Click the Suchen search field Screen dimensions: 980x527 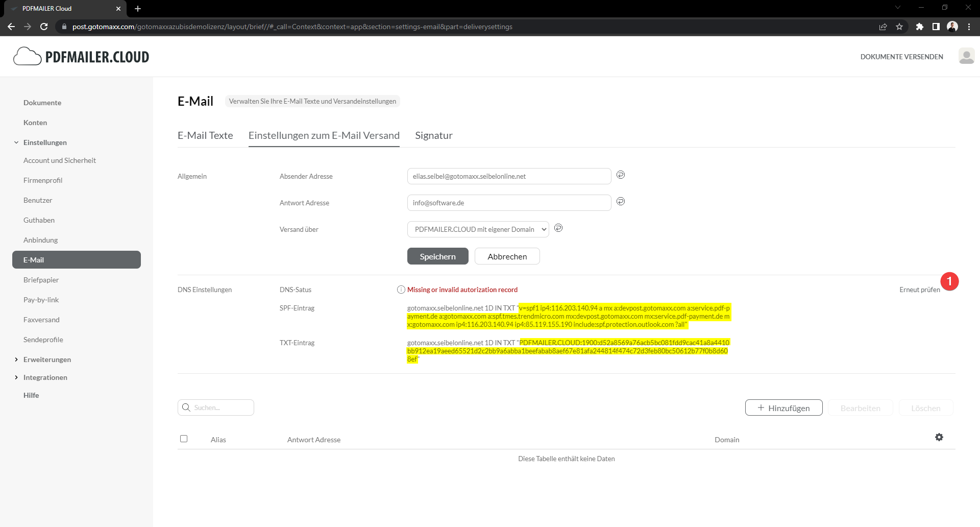coord(216,408)
